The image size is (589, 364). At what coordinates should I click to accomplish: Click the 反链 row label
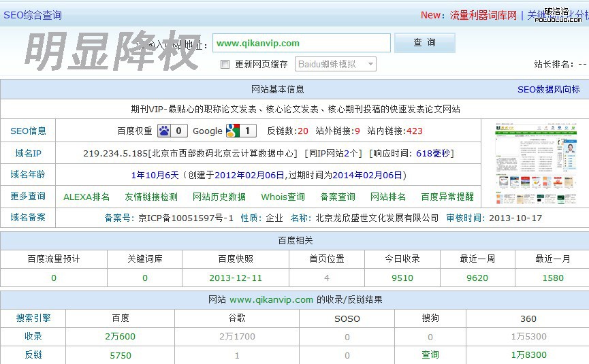point(33,354)
